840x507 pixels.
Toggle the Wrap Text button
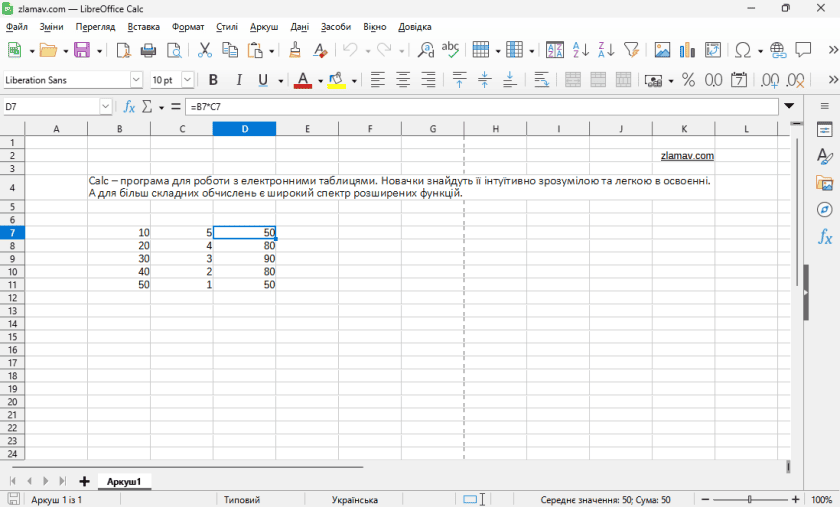point(541,80)
